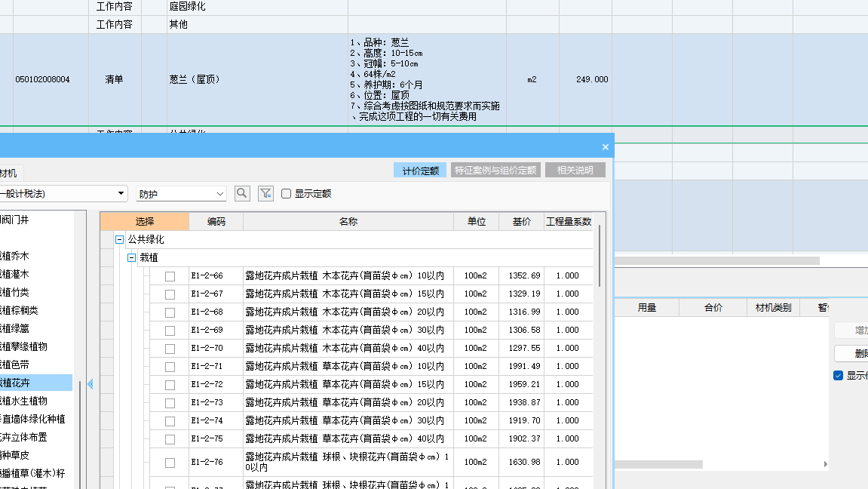
Task: Check the box for E1-2-71
Action: click(x=170, y=368)
